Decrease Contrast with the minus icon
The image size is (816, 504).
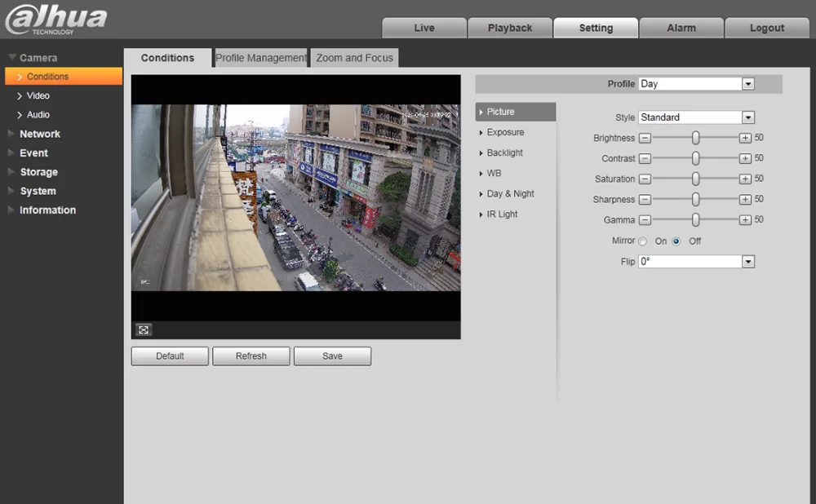pos(645,158)
